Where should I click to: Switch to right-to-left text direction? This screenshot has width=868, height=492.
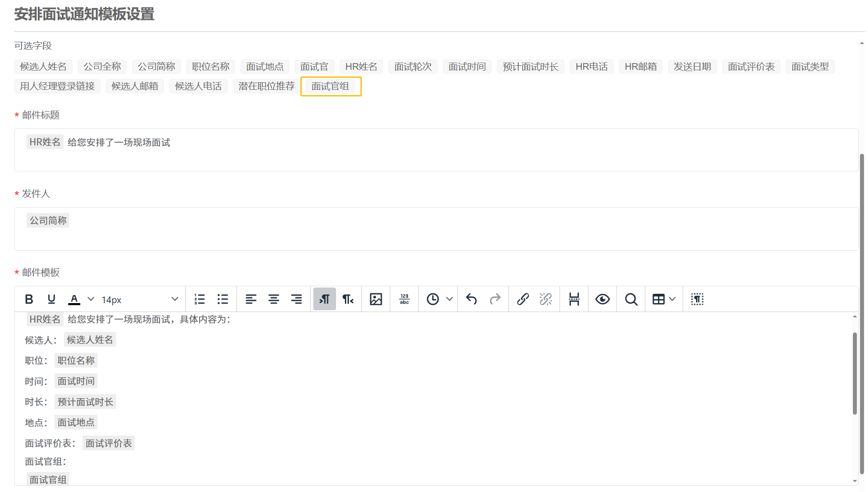(x=348, y=299)
